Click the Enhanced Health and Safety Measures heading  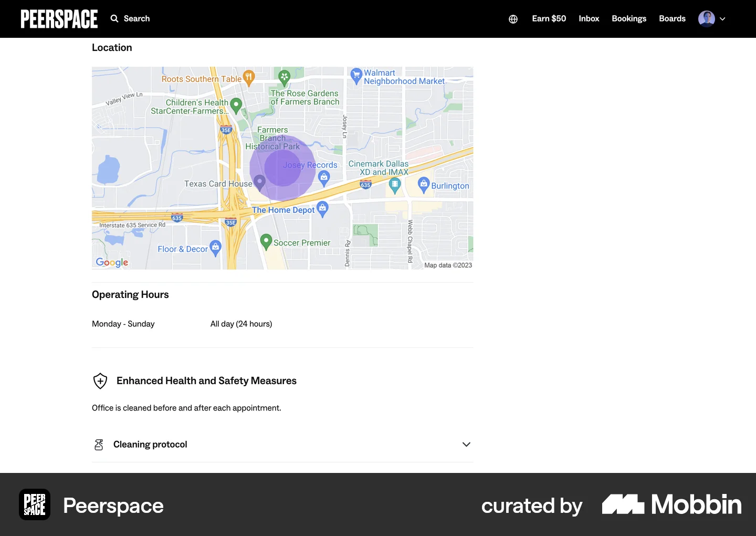tap(206, 381)
